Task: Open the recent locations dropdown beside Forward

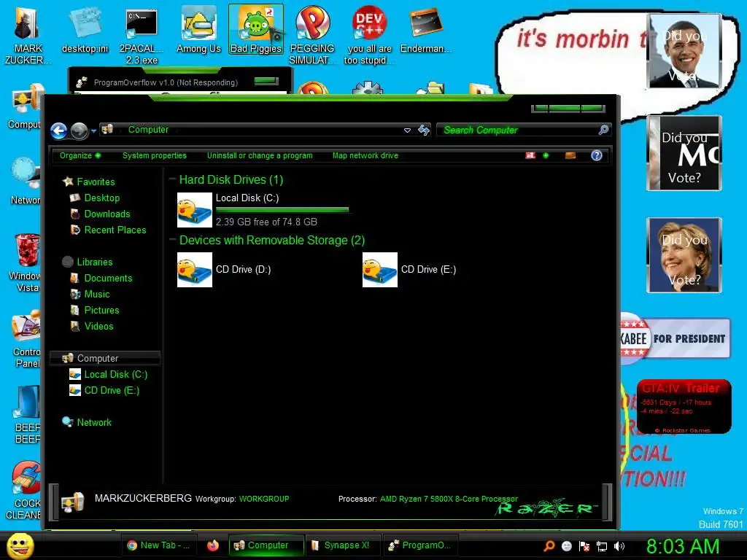Action: 93,131
